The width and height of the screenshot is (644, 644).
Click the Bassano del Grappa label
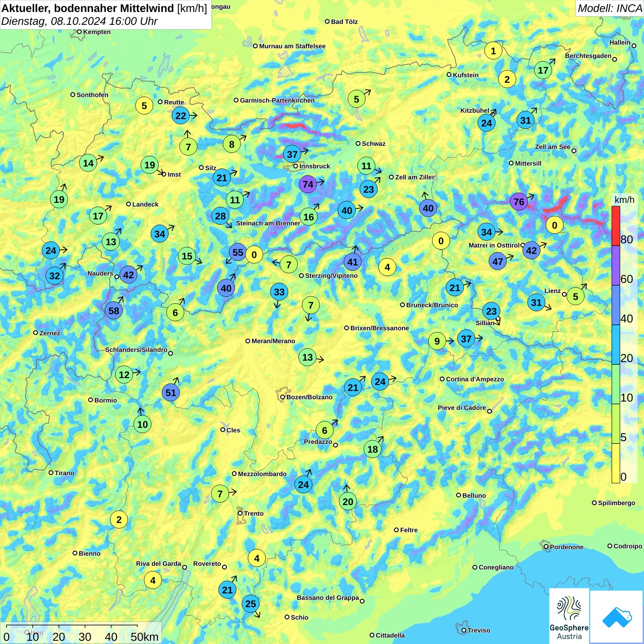click(328, 598)
